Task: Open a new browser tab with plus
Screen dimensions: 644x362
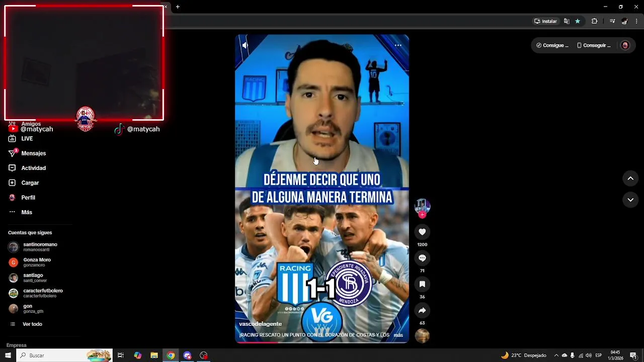Action: coord(178,7)
